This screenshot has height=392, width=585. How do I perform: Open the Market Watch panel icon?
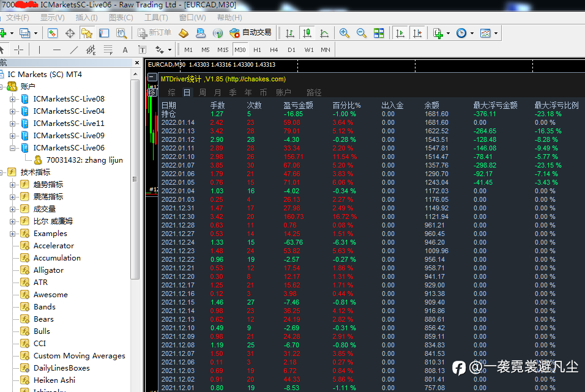(53, 33)
